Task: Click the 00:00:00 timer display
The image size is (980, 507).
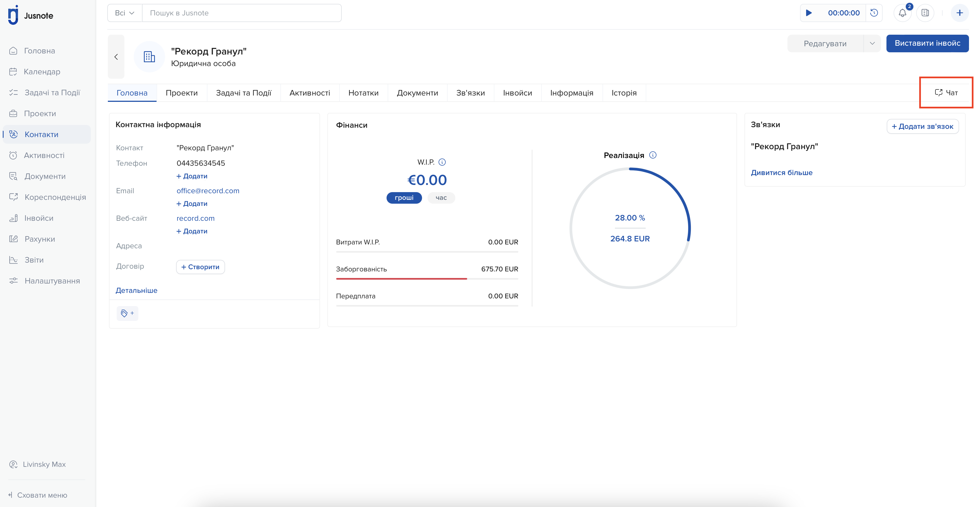Action: tap(844, 13)
